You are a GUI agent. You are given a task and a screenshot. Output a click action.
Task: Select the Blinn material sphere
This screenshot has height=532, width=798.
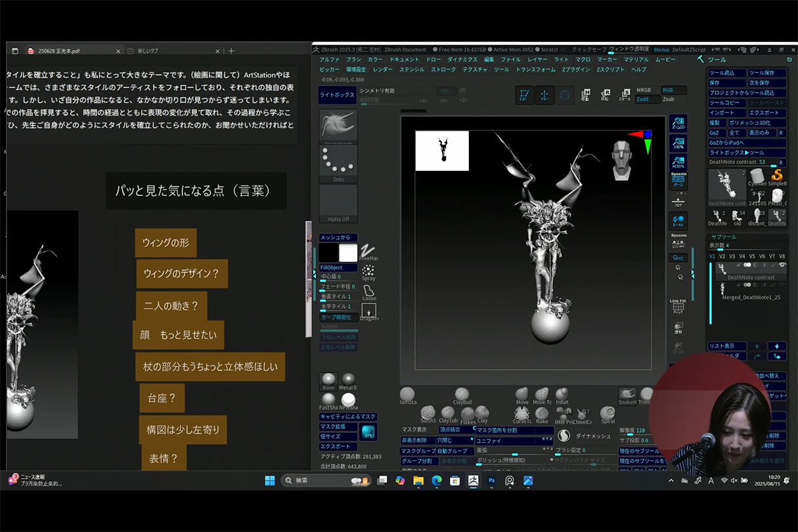(x=328, y=380)
